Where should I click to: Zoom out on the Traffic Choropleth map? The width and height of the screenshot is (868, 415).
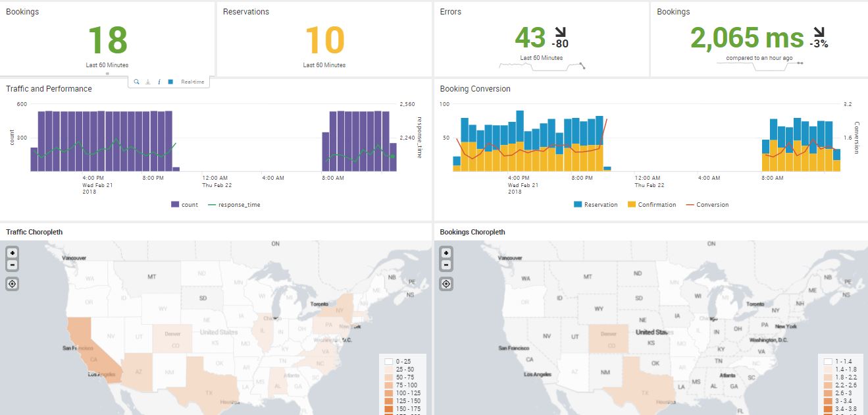click(x=12, y=265)
